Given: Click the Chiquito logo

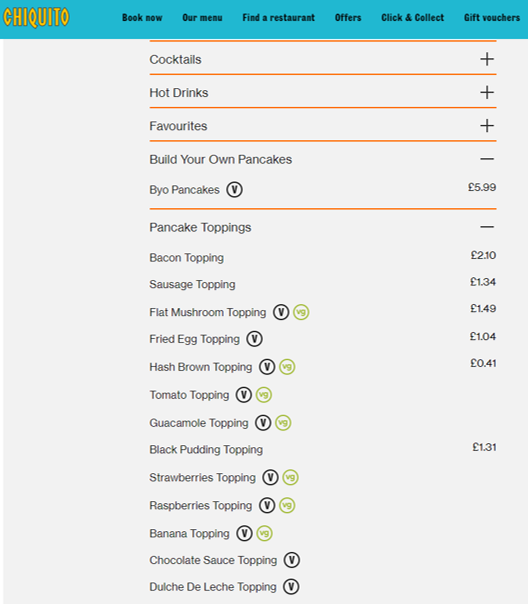Looking at the screenshot, I should point(36,17).
